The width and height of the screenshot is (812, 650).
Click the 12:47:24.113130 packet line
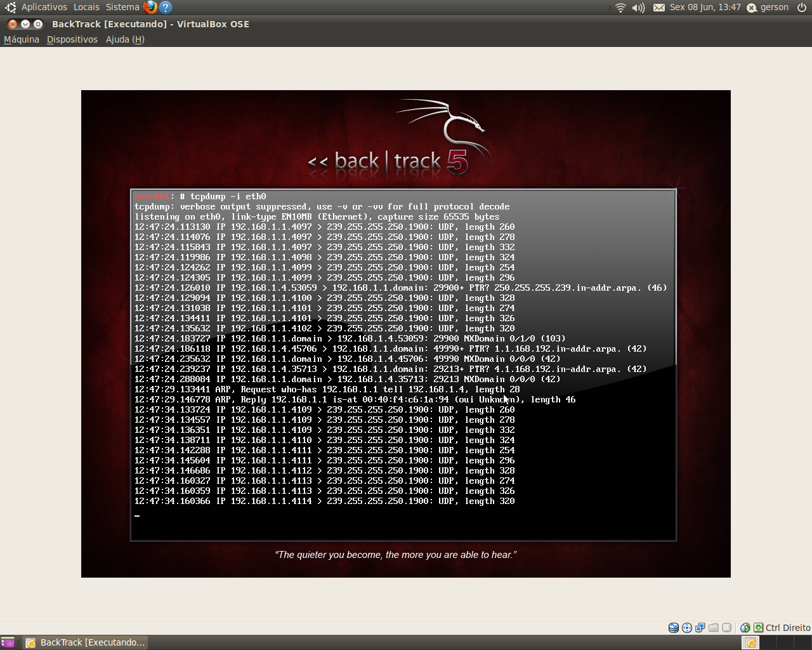(324, 227)
